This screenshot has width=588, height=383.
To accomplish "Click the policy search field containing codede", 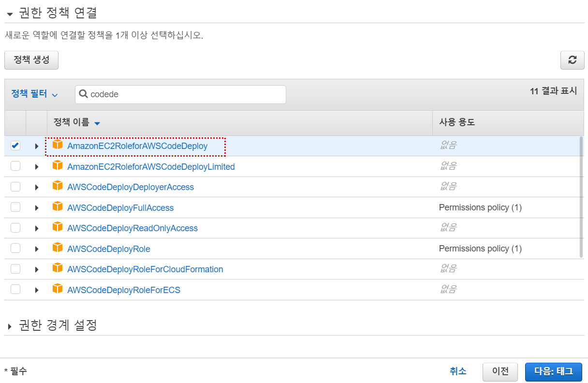I will point(180,94).
